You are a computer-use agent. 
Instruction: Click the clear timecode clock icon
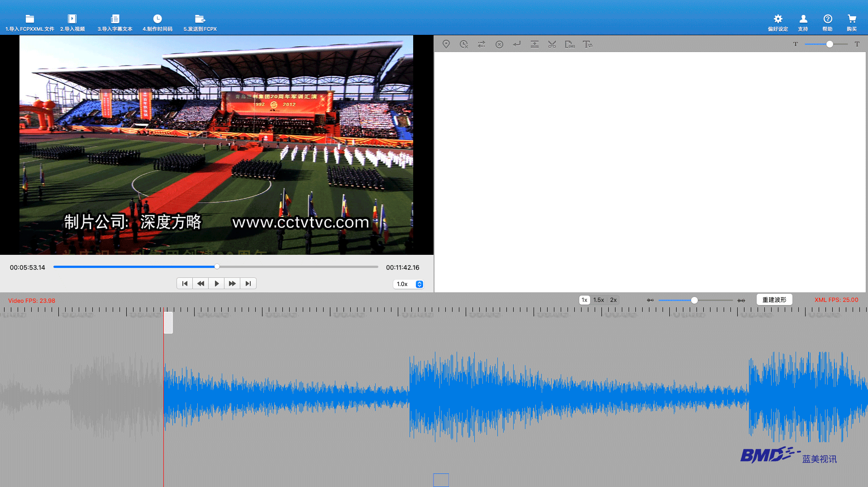point(463,44)
